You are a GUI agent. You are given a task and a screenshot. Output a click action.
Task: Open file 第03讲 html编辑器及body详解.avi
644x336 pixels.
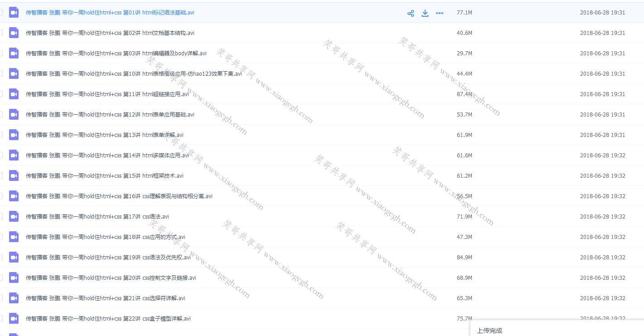[x=116, y=54]
